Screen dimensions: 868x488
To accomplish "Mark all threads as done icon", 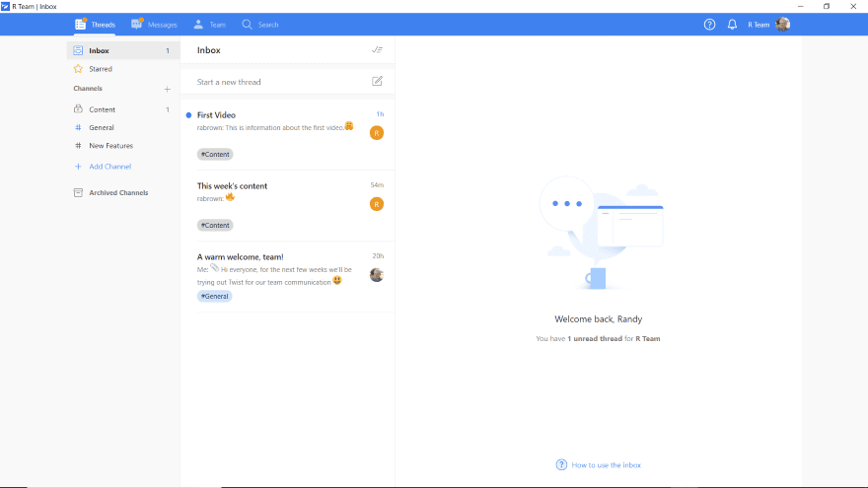I will point(377,50).
